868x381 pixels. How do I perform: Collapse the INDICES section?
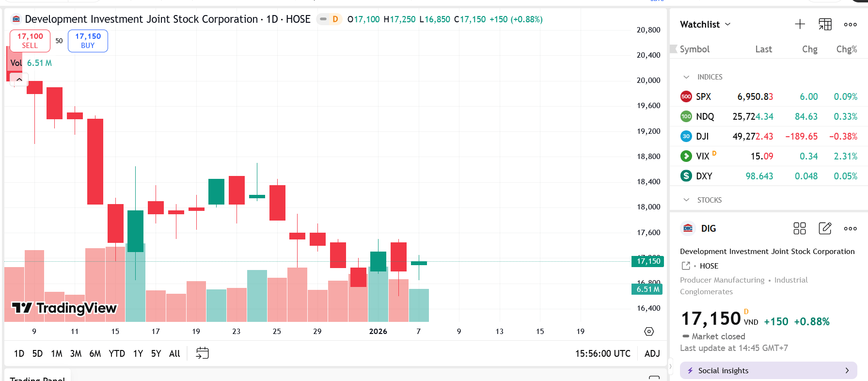[x=686, y=77]
